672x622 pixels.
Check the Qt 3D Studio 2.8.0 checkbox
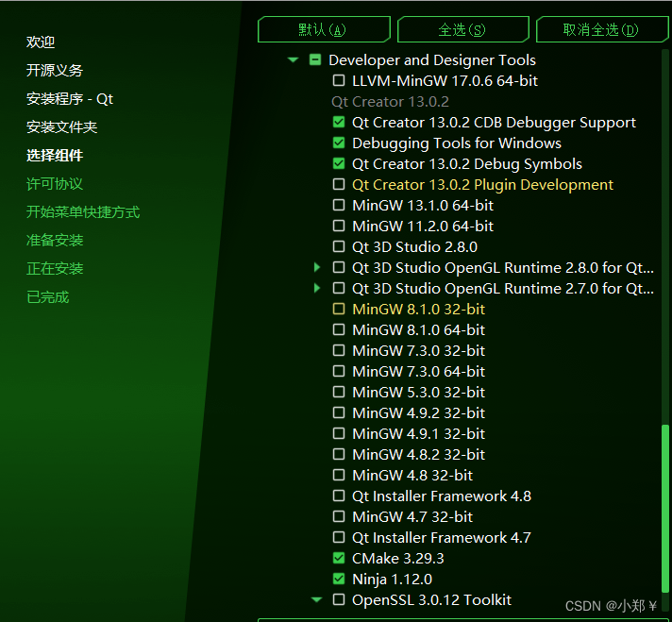[x=339, y=246]
